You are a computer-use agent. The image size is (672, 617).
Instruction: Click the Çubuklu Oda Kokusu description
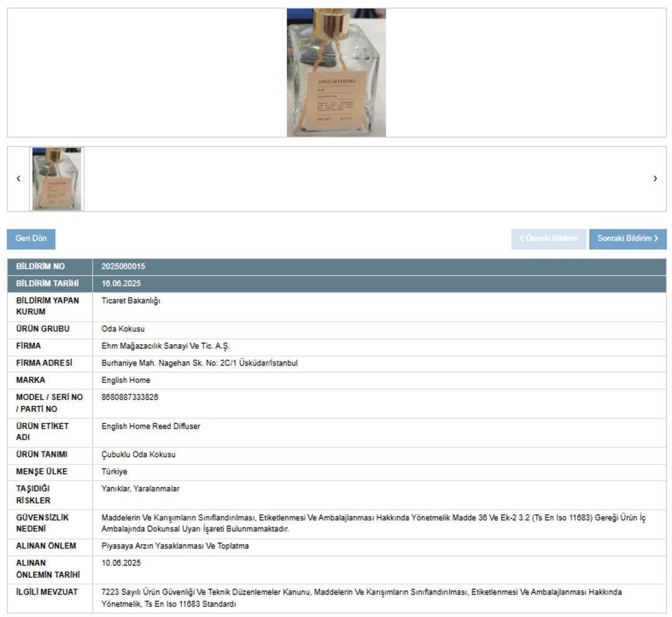coord(138,455)
